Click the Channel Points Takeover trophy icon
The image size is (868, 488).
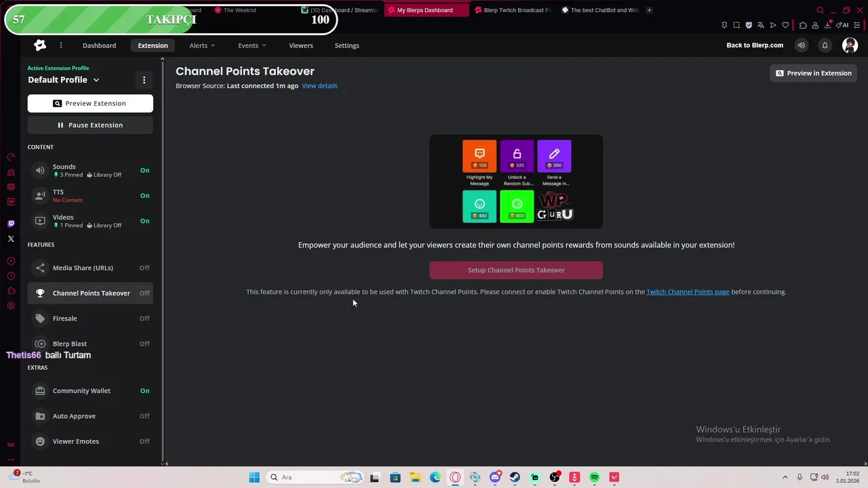pyautogui.click(x=40, y=293)
